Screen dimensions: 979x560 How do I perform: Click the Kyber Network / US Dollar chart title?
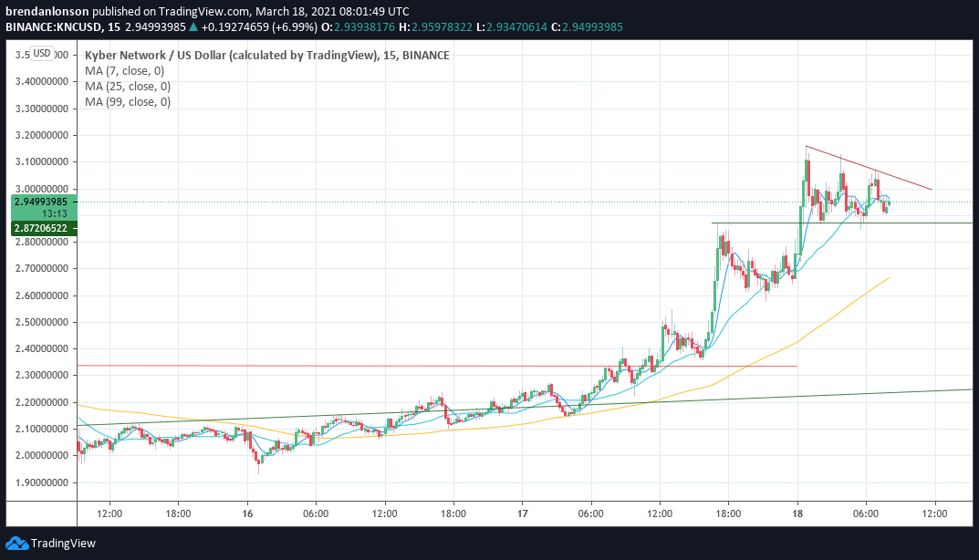[266, 55]
